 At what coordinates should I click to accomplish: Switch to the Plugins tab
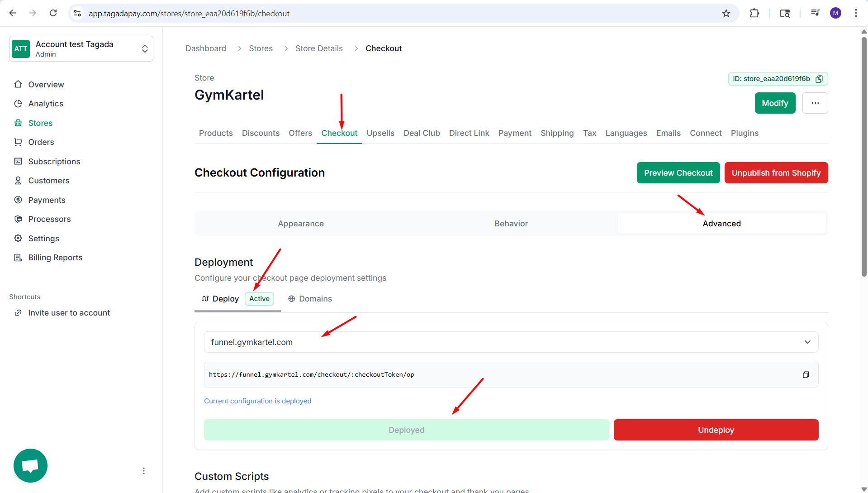point(745,133)
